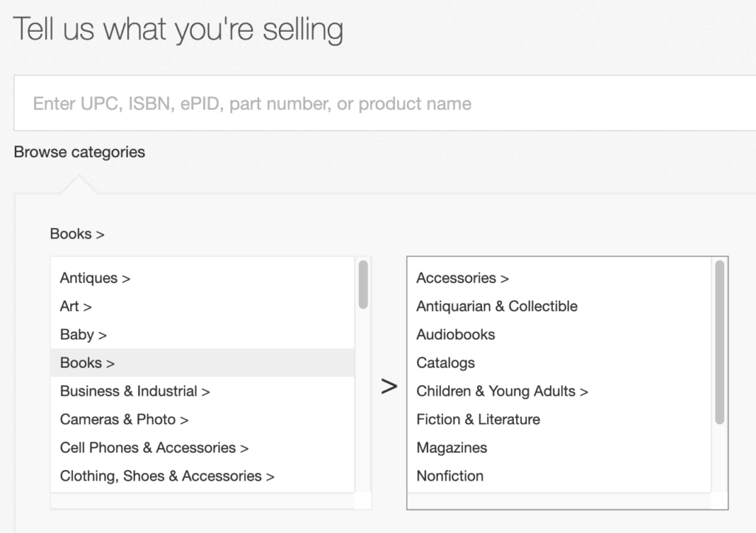Expand Children & Young Adults subcategory
This screenshot has height=533, width=756.
[x=560, y=391]
